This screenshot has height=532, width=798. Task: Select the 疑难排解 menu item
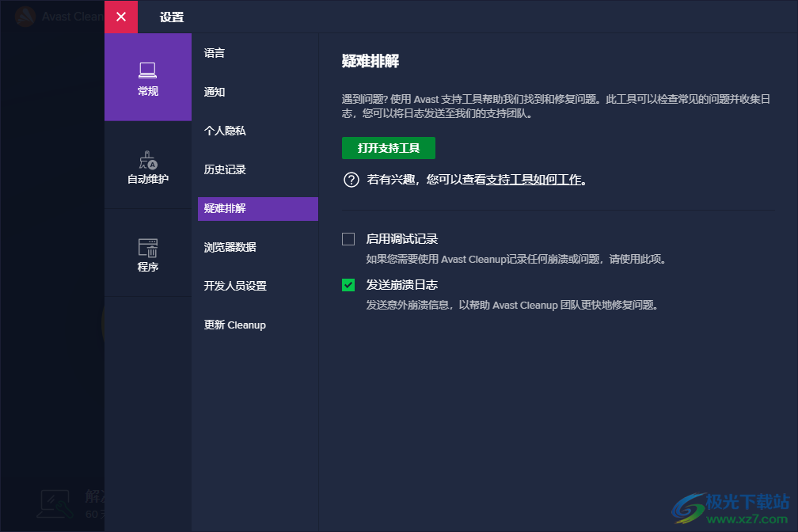(257, 209)
